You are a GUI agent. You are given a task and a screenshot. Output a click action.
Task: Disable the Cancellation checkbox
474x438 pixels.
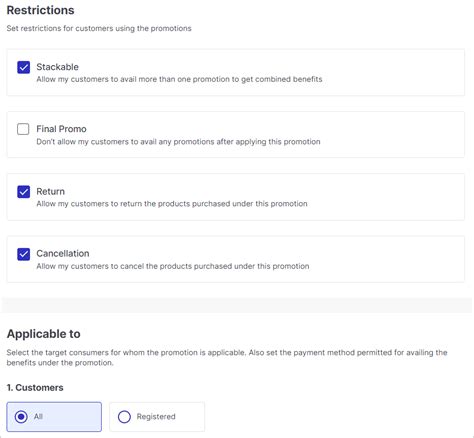(x=23, y=254)
